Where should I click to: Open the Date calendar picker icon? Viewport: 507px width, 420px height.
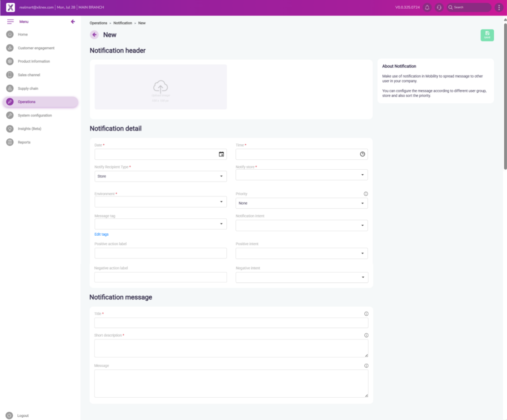221,154
